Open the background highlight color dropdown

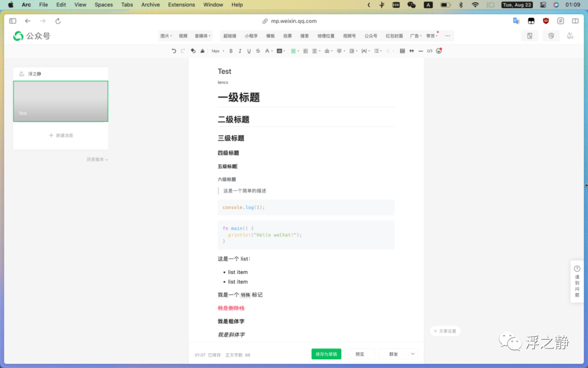[x=280, y=51]
